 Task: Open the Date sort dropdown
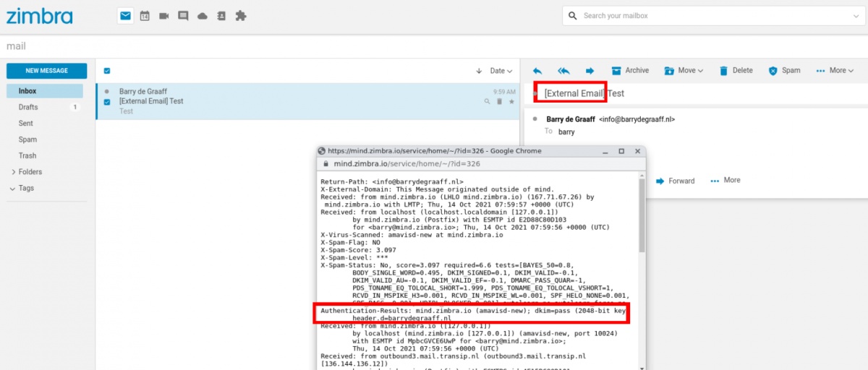(x=501, y=71)
